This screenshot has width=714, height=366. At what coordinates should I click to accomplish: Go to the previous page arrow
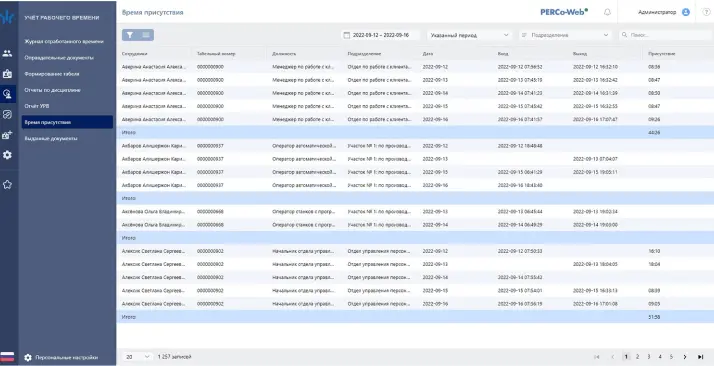pyautogui.click(x=612, y=357)
